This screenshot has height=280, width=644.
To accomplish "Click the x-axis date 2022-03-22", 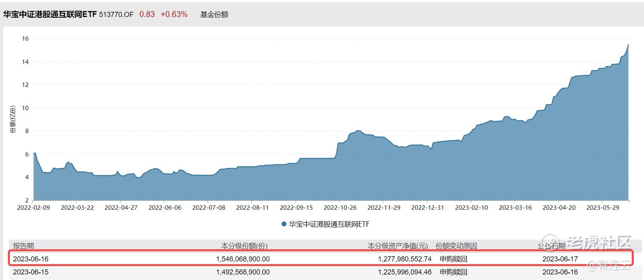I will [77, 208].
